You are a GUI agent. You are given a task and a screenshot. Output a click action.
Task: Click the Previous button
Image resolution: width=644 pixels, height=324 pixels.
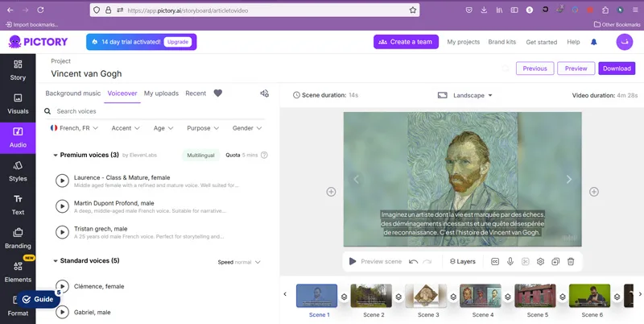point(535,69)
